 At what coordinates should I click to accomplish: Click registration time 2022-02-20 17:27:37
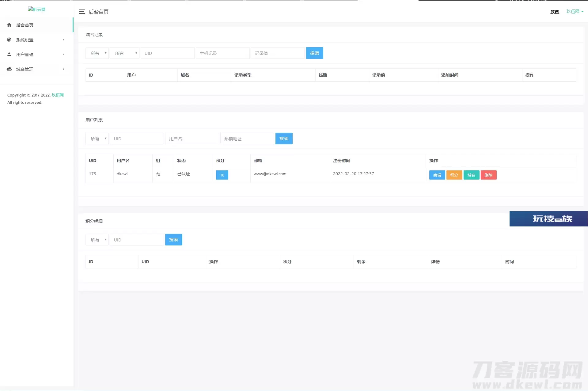tap(353, 174)
